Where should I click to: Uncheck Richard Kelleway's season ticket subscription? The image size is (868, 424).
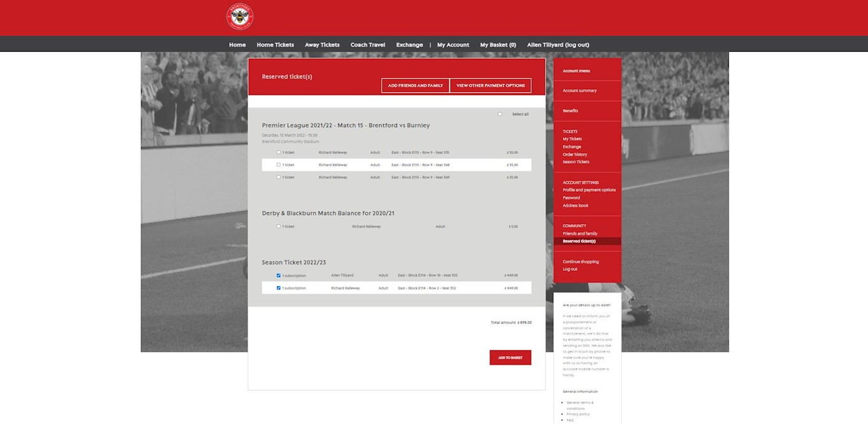[x=278, y=288]
